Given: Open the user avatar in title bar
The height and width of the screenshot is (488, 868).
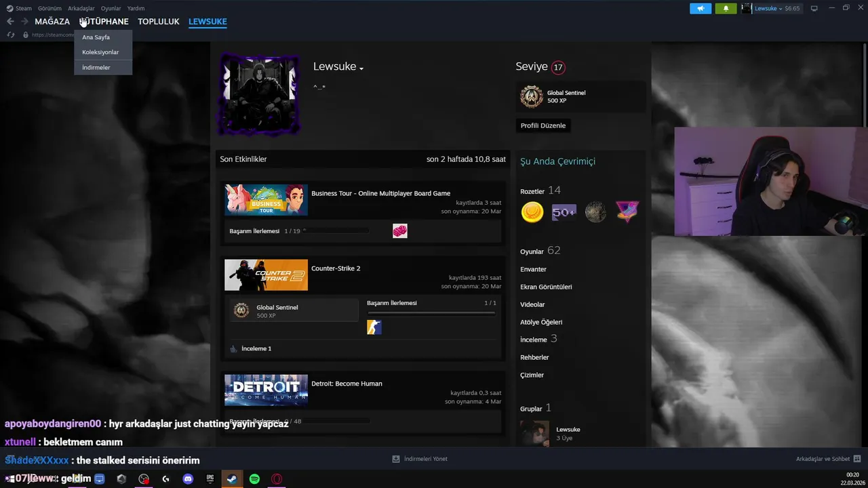Looking at the screenshot, I should [747, 8].
